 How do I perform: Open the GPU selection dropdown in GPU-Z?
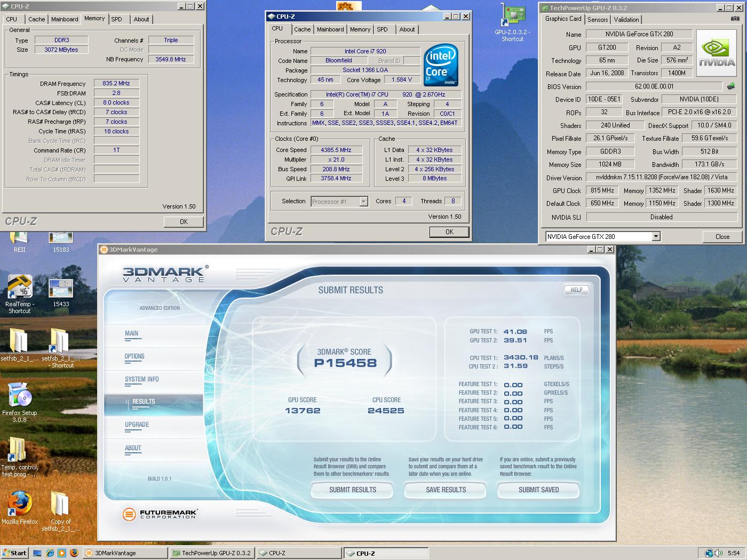(656, 236)
